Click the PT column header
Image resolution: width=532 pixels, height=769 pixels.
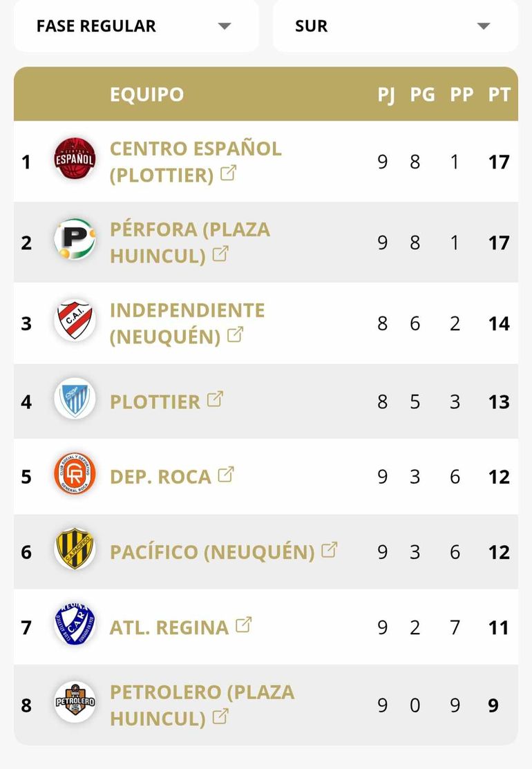click(499, 95)
